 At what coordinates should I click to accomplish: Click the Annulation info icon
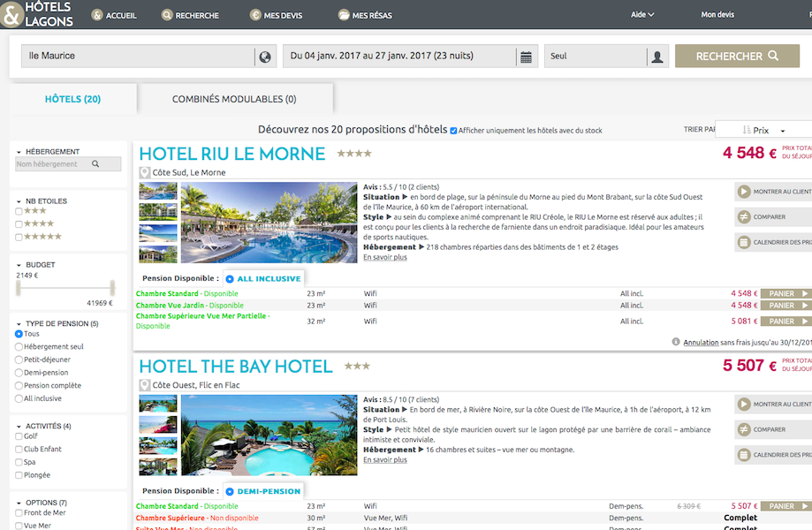(676, 342)
